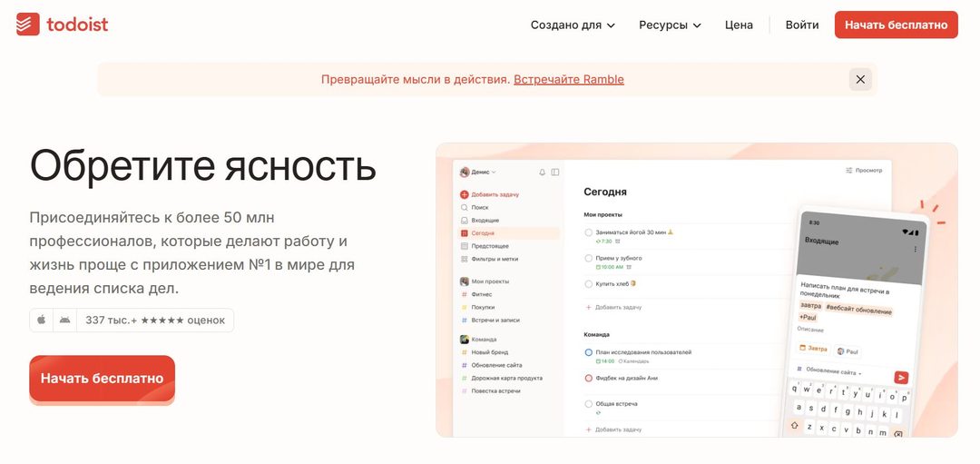Screen dimensions: 980x464
Task: Open Обновление сайта in the sidebar
Action: [x=491, y=365]
